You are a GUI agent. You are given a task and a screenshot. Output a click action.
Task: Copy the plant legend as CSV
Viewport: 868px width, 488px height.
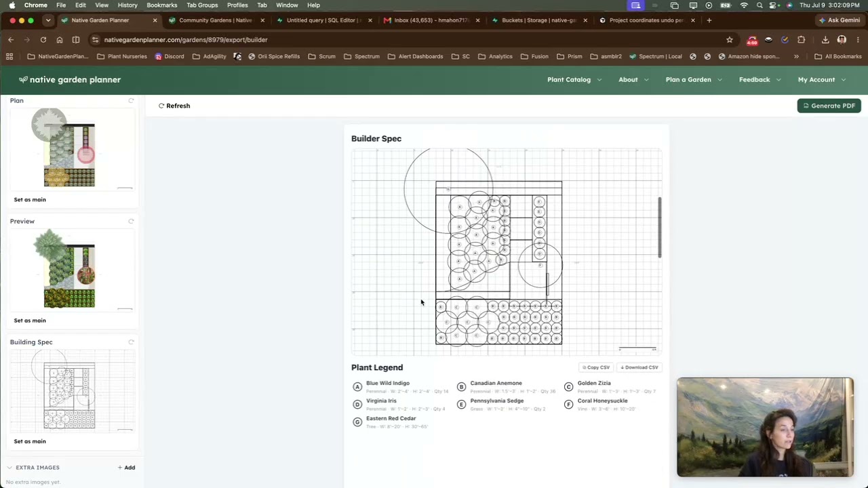[x=595, y=367]
